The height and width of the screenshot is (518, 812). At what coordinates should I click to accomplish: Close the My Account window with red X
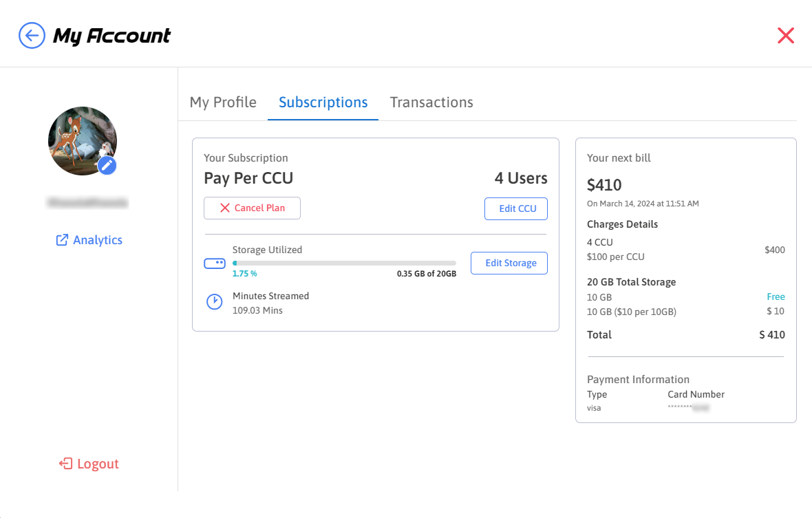tap(785, 36)
